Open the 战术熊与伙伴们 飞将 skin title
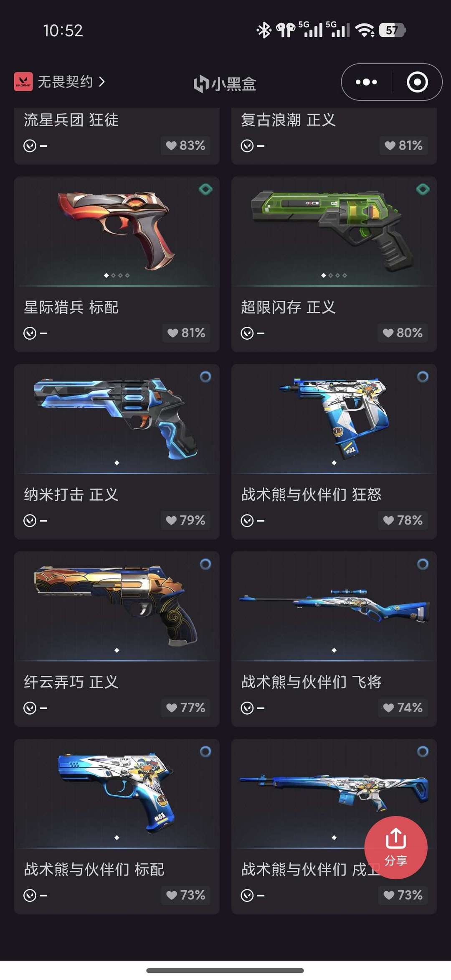451x980 pixels. point(312,682)
